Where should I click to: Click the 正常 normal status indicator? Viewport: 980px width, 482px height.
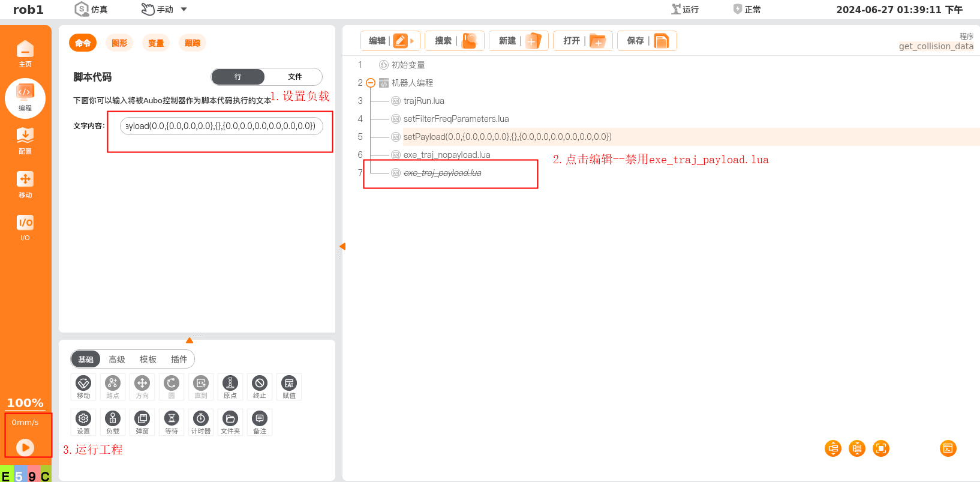point(747,10)
